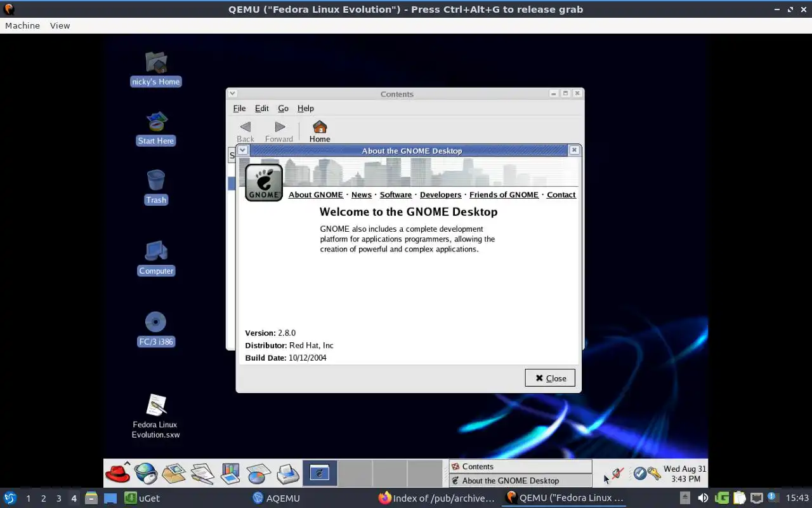
Task: Click the Home toolbar icon in Contents
Action: click(320, 131)
